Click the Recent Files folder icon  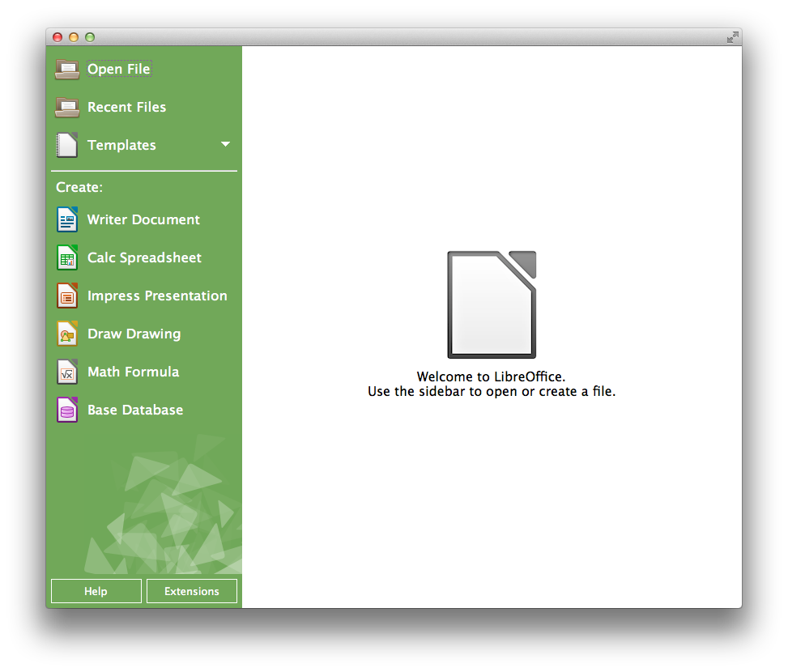click(x=67, y=107)
